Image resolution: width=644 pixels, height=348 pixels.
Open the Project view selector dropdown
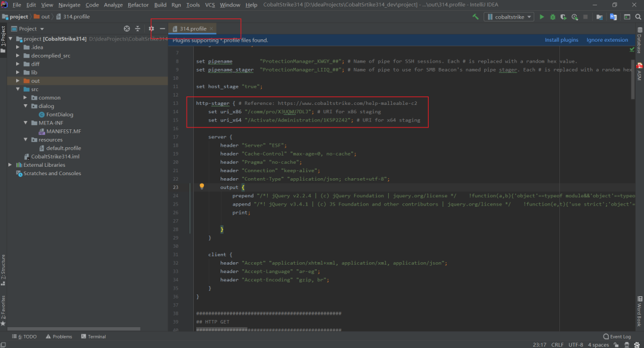pos(27,29)
